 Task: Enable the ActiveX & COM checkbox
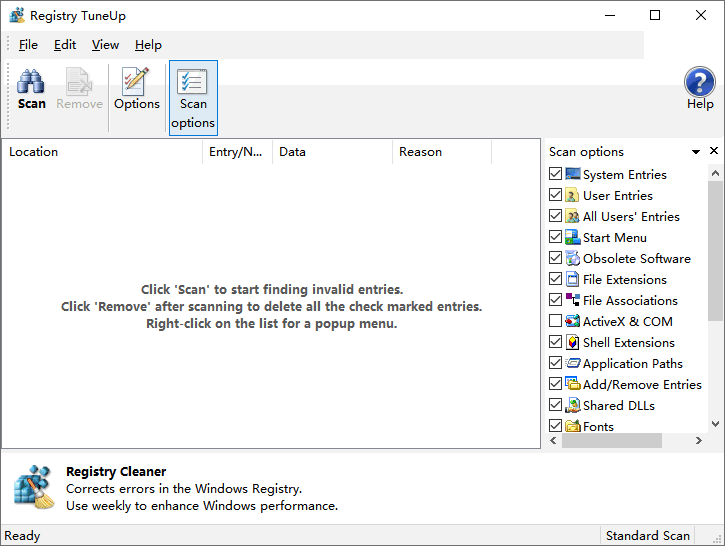tap(555, 321)
